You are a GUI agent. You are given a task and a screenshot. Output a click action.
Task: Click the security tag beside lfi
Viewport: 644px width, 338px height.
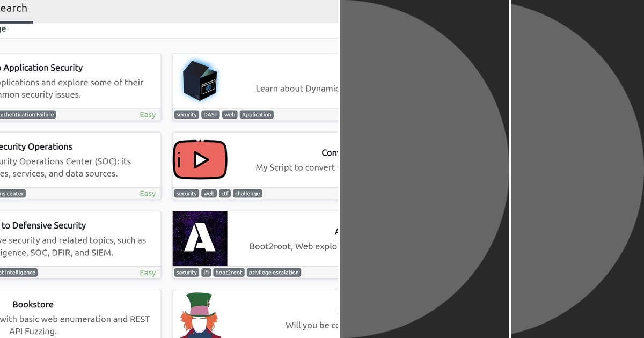187,272
